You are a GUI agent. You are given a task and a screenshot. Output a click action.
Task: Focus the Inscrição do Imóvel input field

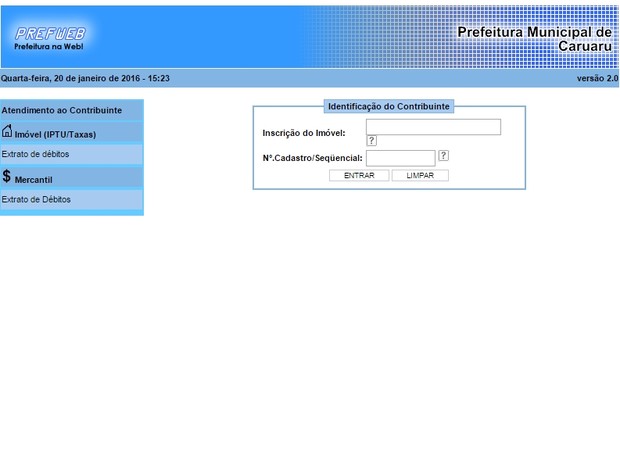[433, 127]
